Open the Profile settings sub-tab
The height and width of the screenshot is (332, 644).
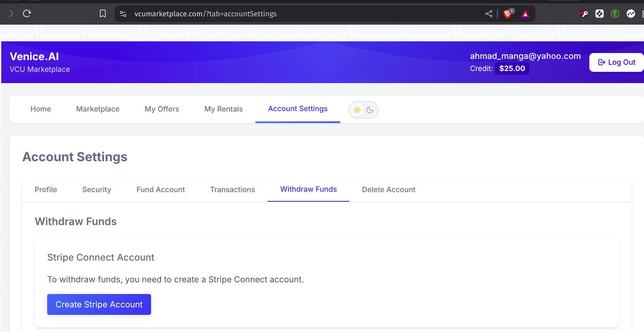(46, 190)
